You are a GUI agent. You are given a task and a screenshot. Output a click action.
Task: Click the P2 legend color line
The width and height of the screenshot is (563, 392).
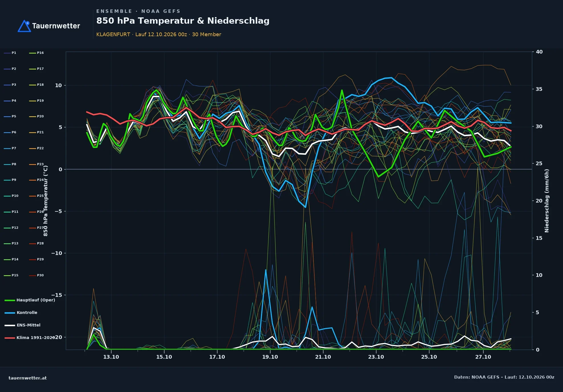tap(7, 69)
